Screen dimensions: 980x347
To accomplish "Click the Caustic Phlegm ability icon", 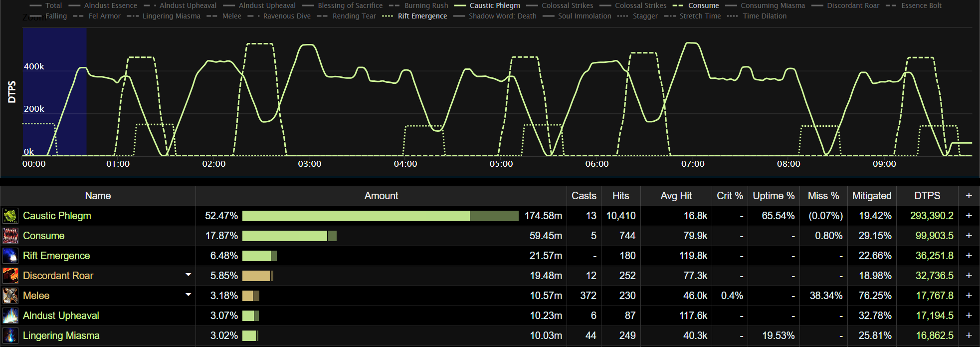I will pos(10,216).
